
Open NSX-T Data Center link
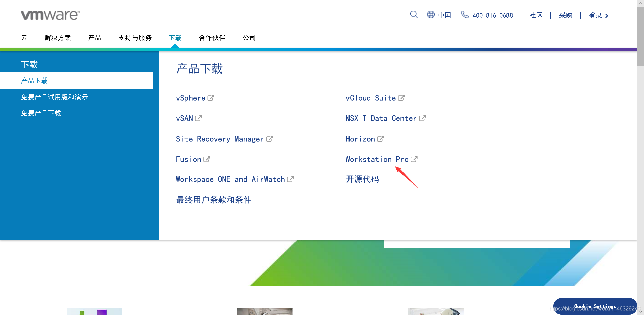pos(381,118)
